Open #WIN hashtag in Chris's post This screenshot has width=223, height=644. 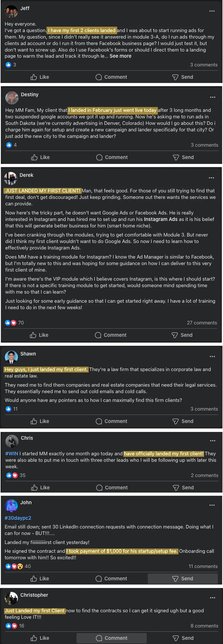click(x=12, y=454)
